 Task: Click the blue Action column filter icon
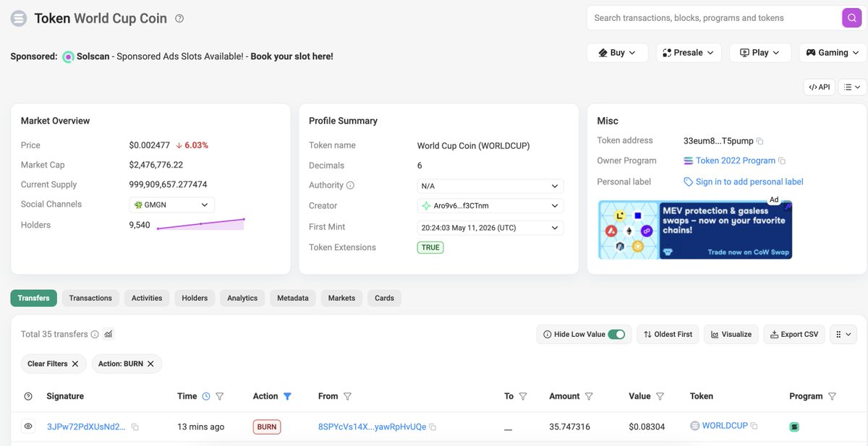coord(287,396)
